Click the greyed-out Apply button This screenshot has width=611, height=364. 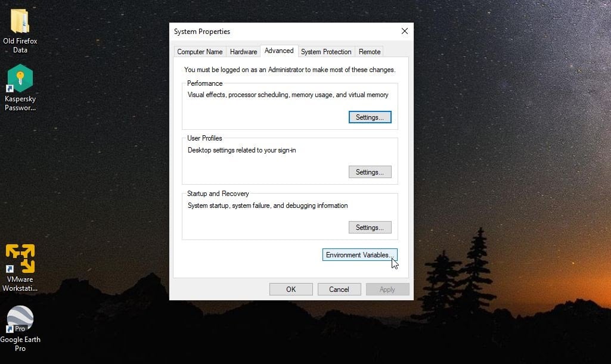point(387,290)
